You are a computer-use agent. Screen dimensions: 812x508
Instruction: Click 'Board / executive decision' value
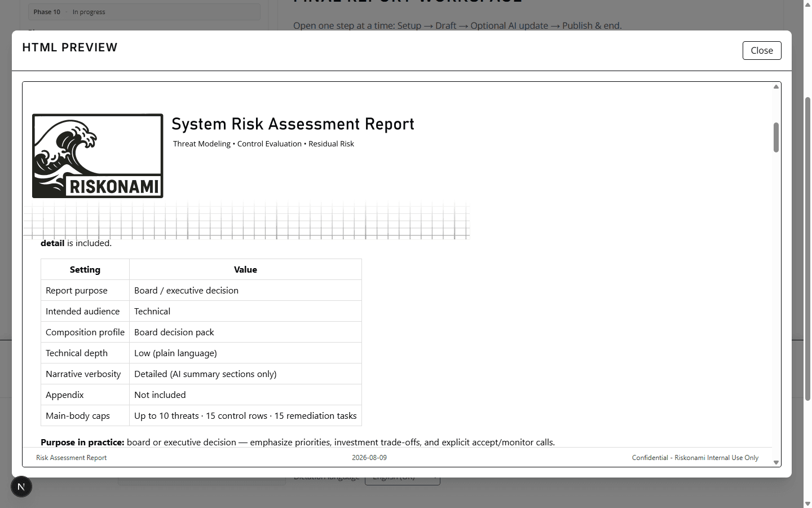click(x=245, y=291)
